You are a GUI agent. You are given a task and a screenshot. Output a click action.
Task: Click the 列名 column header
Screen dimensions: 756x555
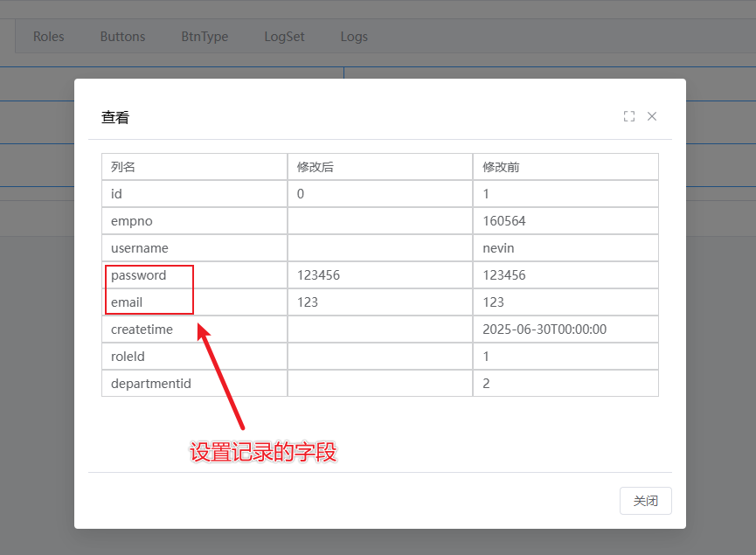pos(194,167)
